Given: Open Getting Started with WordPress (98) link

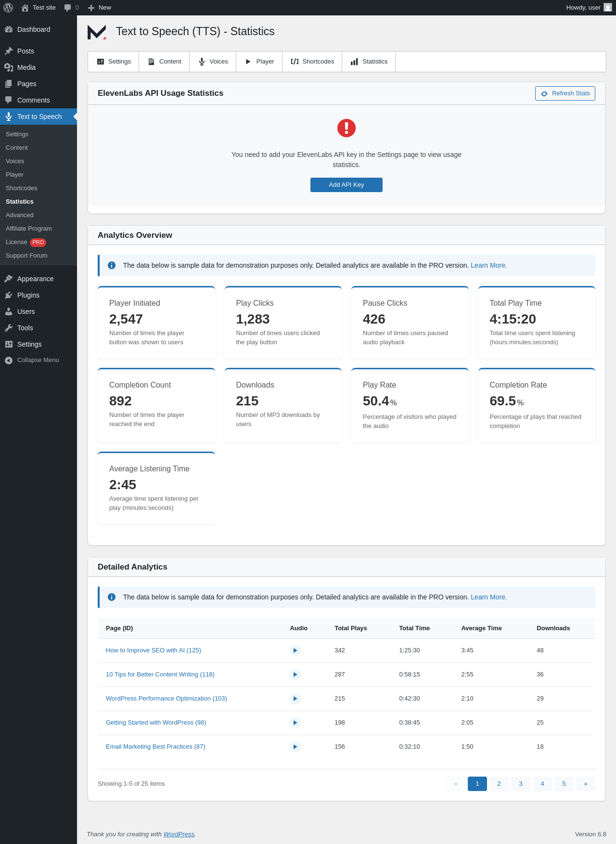Looking at the screenshot, I should pos(156,723).
